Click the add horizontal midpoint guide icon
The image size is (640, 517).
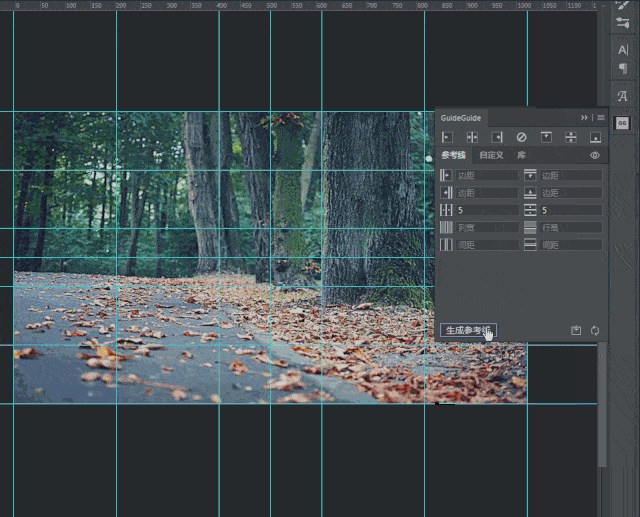click(571, 137)
